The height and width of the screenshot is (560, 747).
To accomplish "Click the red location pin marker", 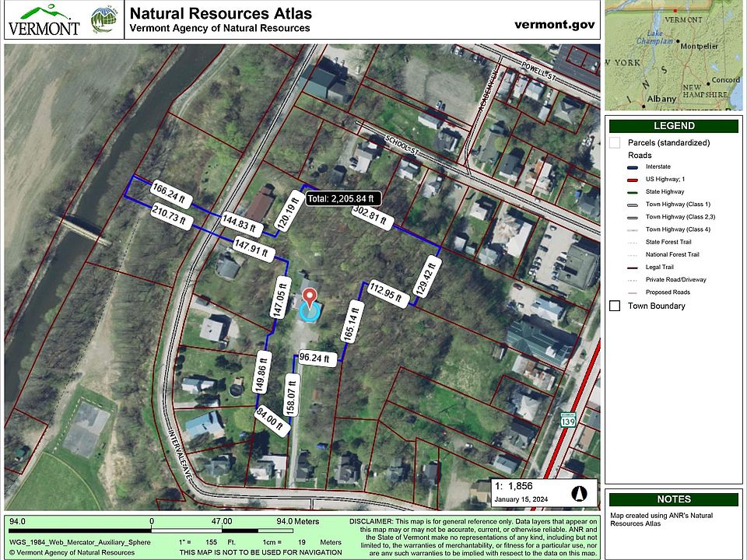I will pyautogui.click(x=310, y=298).
